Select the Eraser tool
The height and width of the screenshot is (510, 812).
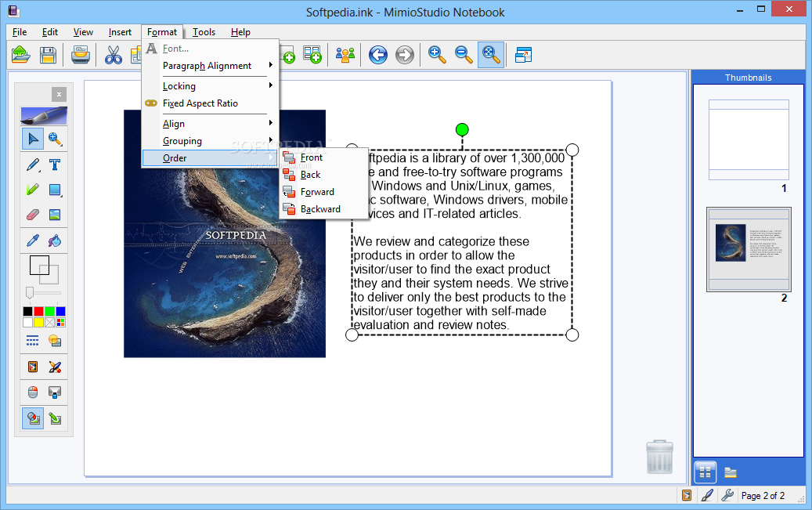click(33, 215)
